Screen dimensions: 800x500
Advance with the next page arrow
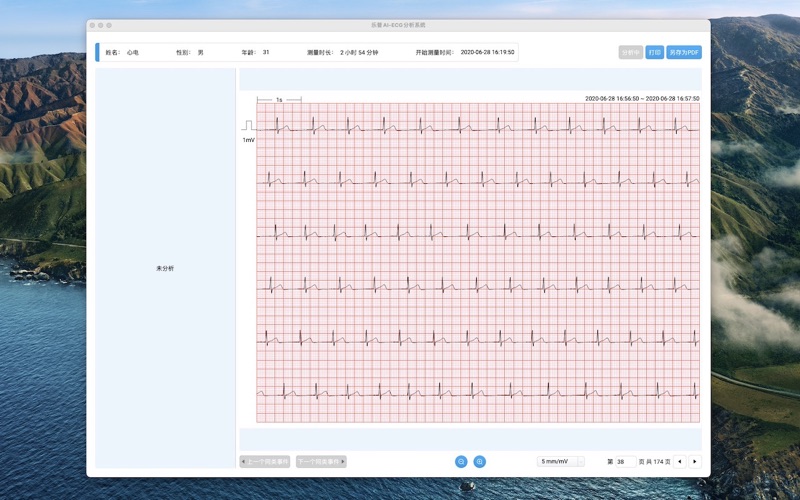pyautogui.click(x=695, y=461)
